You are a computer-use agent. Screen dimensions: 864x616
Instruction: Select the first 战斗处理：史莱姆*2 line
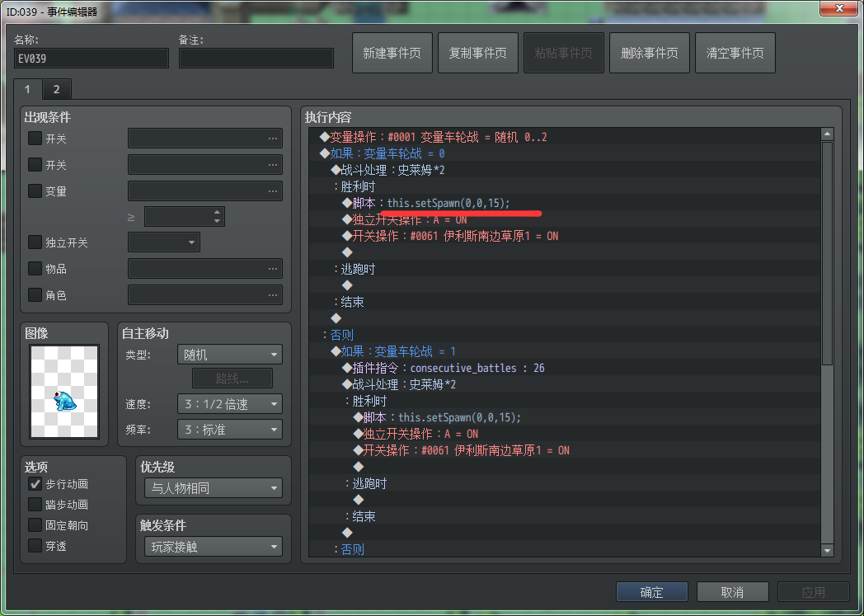coord(564,170)
